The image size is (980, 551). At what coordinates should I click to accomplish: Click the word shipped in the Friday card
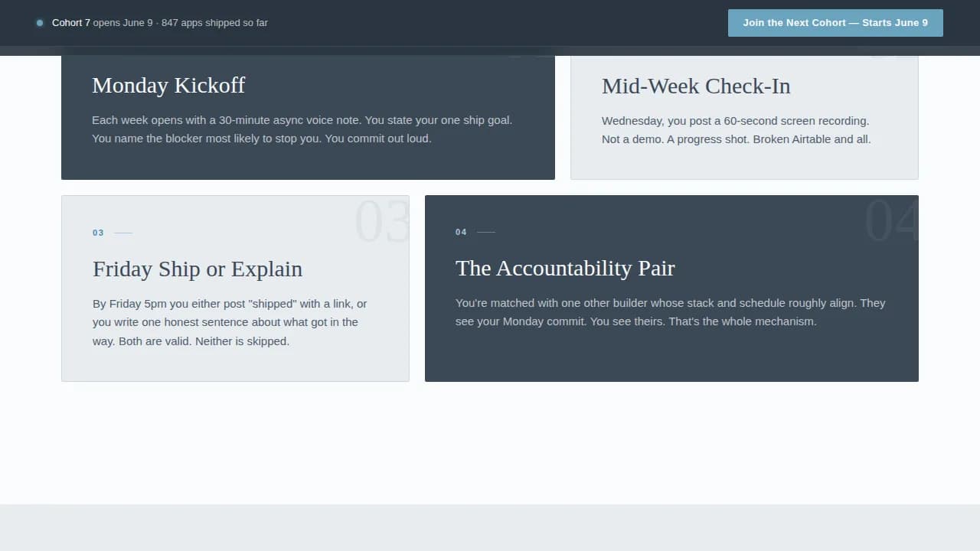(x=272, y=303)
